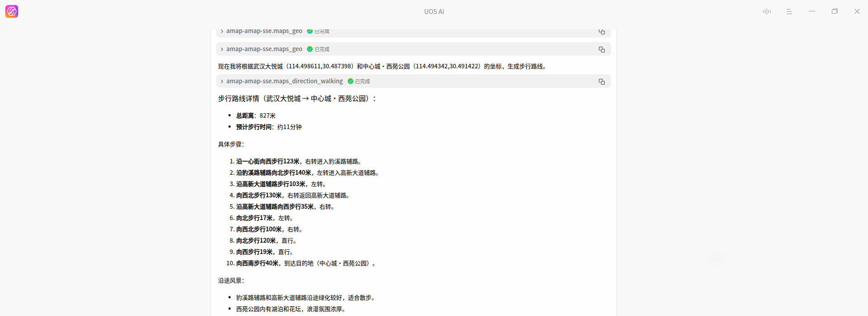Maximize the UOS AI window
Screen dimensions: 868x316
[x=835, y=11]
